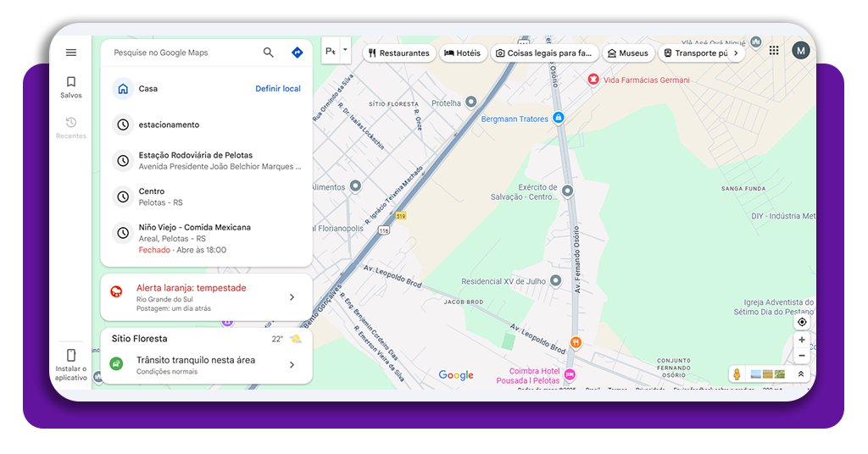
Task: Click the 22° temperature weather indicator
Action: [x=277, y=339]
